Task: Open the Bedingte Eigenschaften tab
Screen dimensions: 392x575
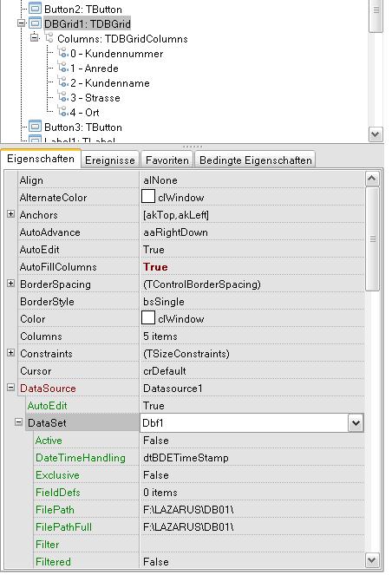Action: 256,160
